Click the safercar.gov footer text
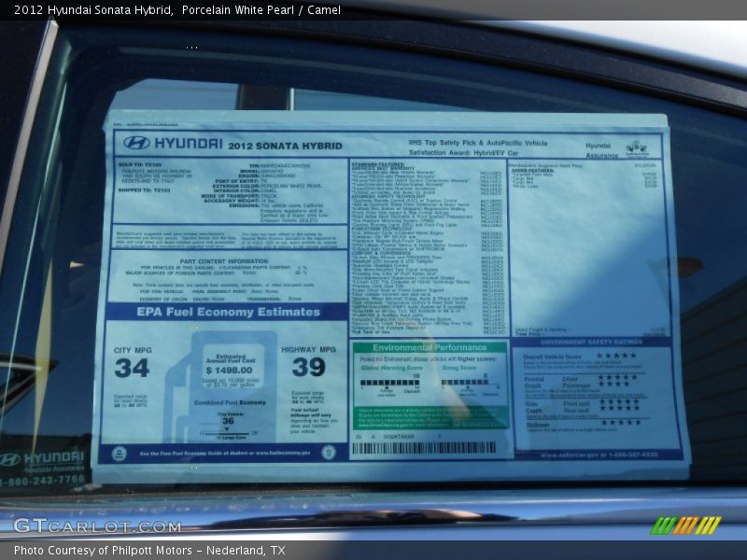747x560 pixels. 599,455
